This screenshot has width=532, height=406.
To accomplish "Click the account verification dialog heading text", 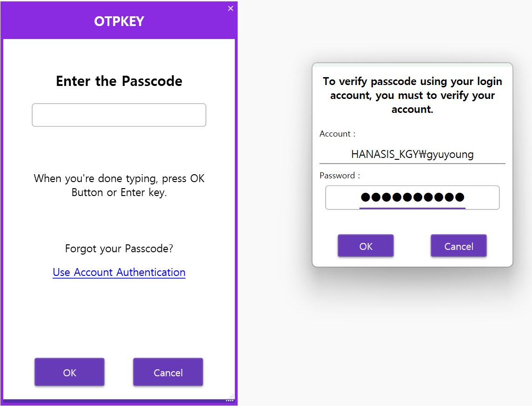I will point(412,95).
